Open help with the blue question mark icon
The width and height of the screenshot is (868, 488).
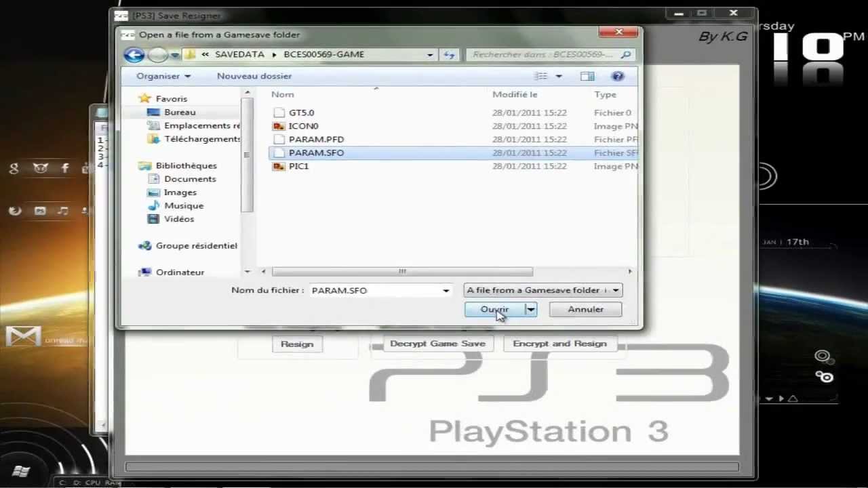617,77
